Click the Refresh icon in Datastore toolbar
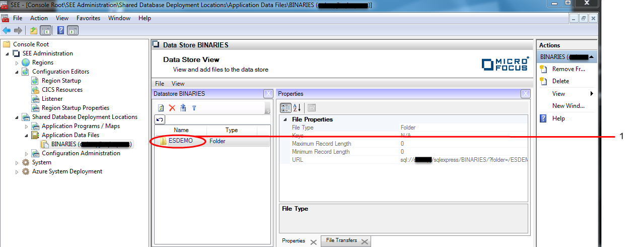 coord(161,108)
